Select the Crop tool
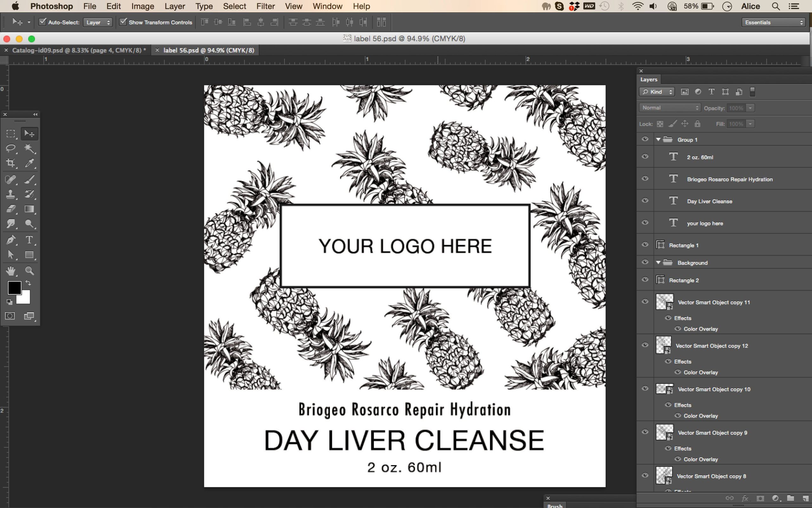This screenshot has height=508, width=812. [11, 163]
